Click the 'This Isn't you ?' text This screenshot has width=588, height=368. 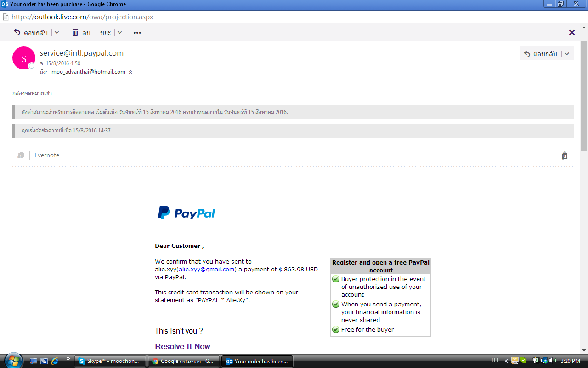pos(179,331)
